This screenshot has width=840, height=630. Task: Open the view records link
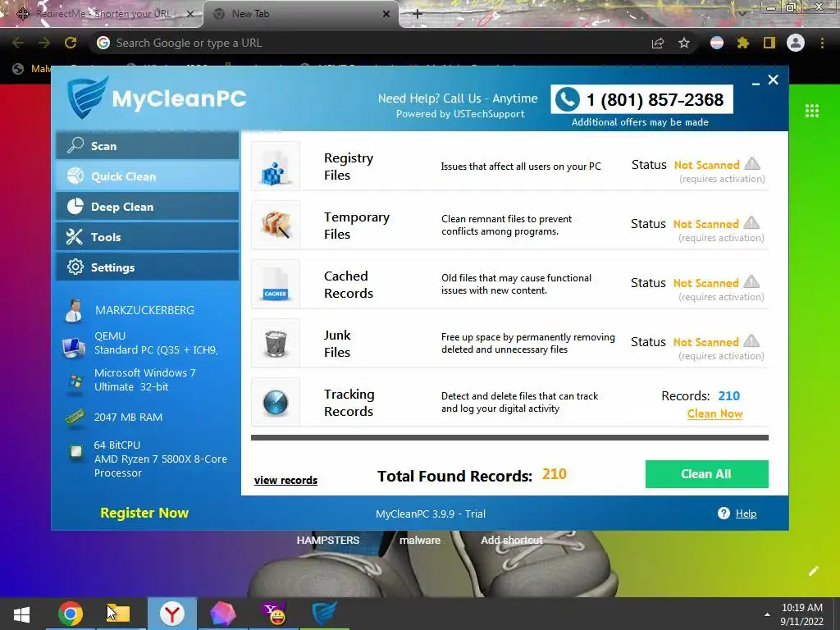285,480
